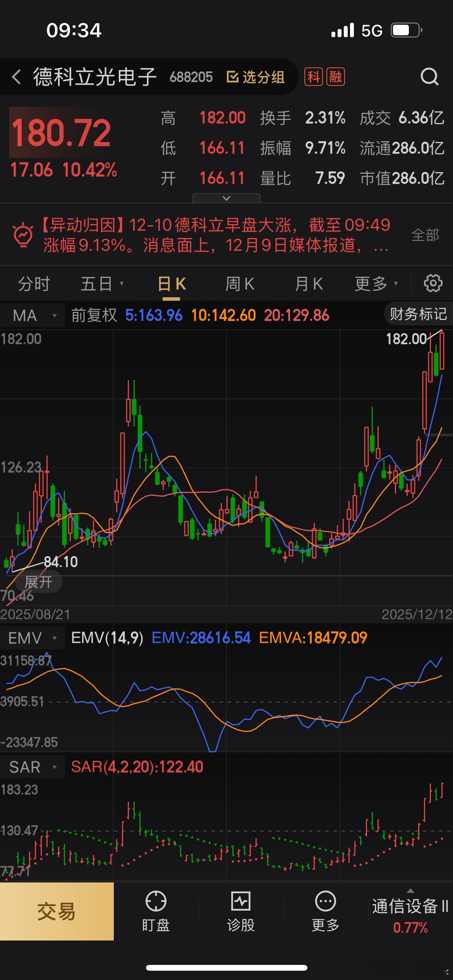
Task: Tap the back arrow beside 德科立光电子
Action: click(16, 77)
